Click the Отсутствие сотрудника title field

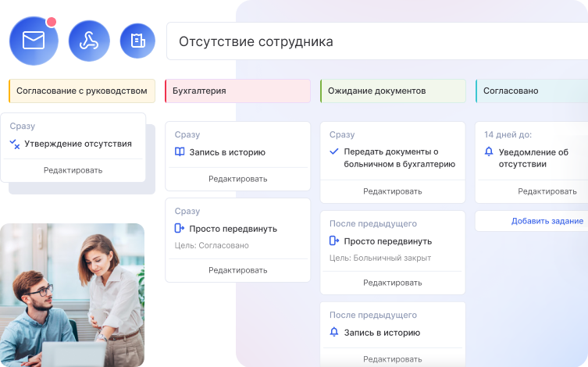[376, 41]
